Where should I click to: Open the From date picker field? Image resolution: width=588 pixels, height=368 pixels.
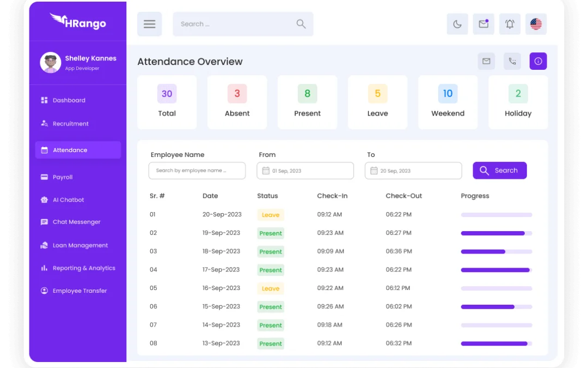coord(305,171)
